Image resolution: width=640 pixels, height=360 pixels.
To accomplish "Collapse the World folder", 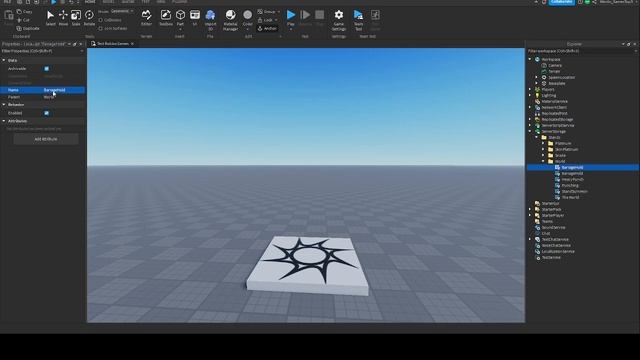I will tap(543, 161).
